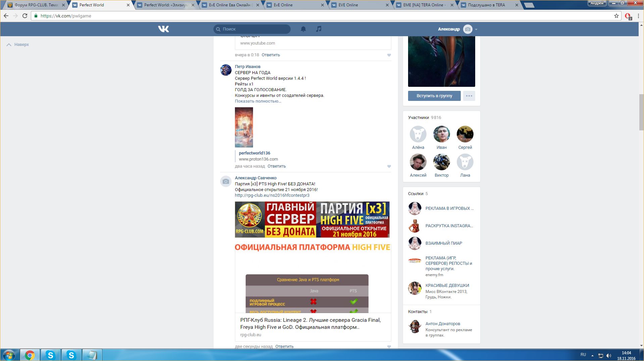Click the RU language indicator
644x361 pixels.
(x=583, y=355)
